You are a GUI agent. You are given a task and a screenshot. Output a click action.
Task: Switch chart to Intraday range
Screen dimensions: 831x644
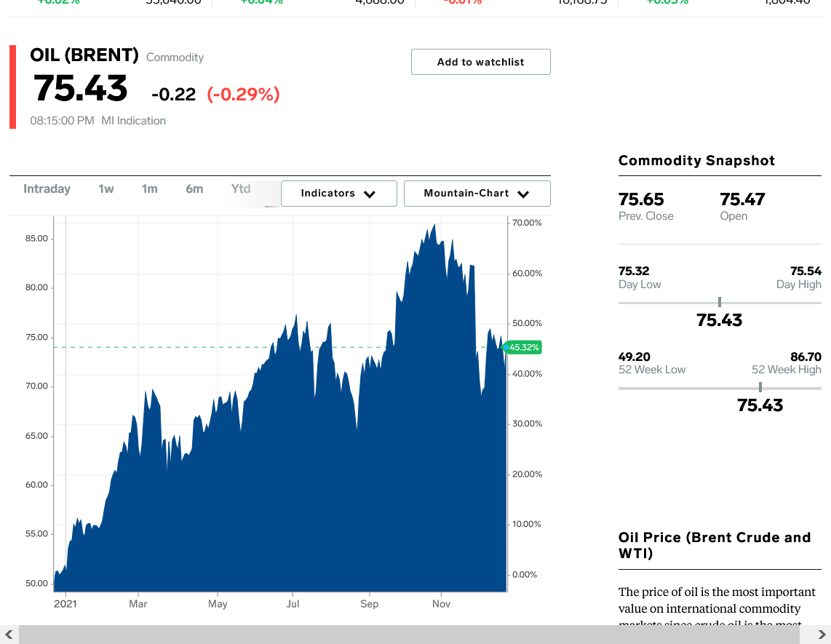(x=47, y=188)
